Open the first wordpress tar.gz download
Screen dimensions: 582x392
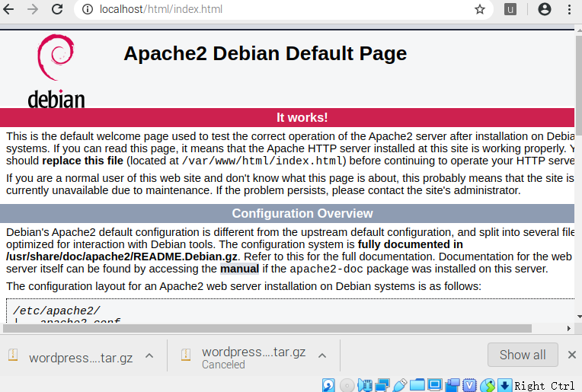pyautogui.click(x=80, y=358)
